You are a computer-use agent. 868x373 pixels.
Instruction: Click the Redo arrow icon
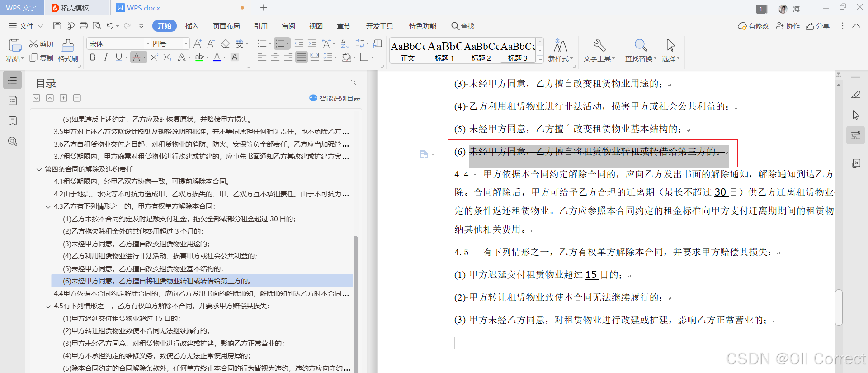point(127,26)
